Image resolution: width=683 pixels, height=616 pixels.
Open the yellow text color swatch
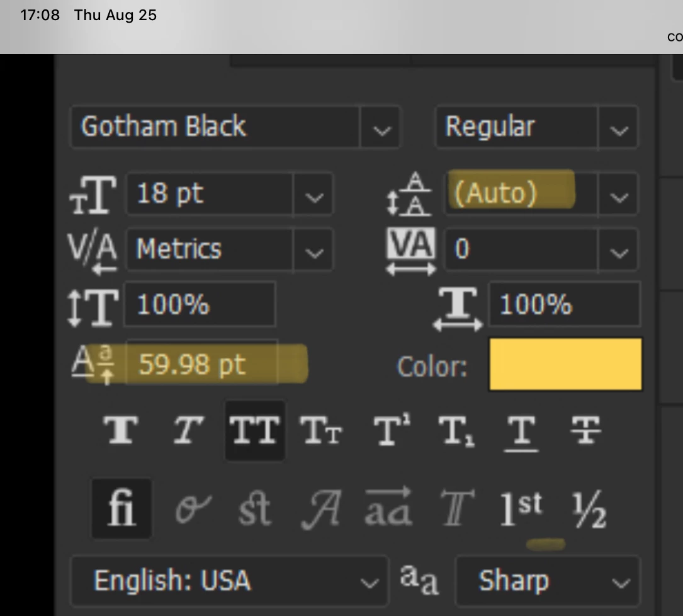(565, 364)
